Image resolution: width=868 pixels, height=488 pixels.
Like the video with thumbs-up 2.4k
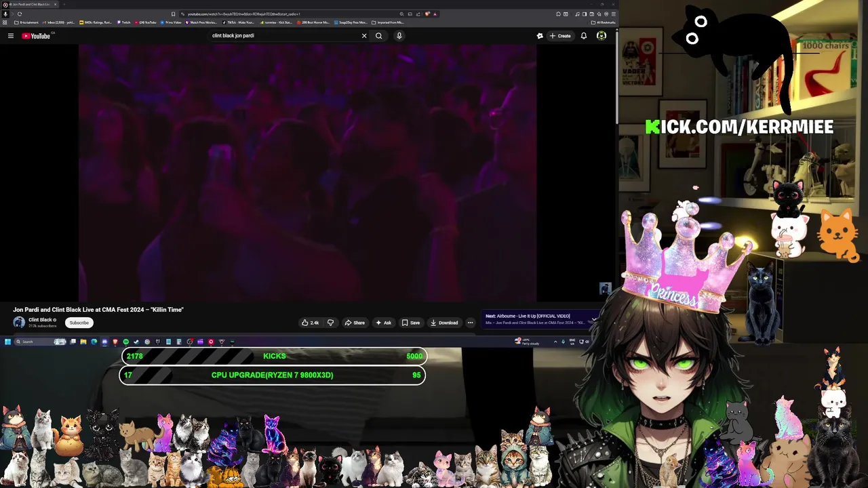pos(310,323)
